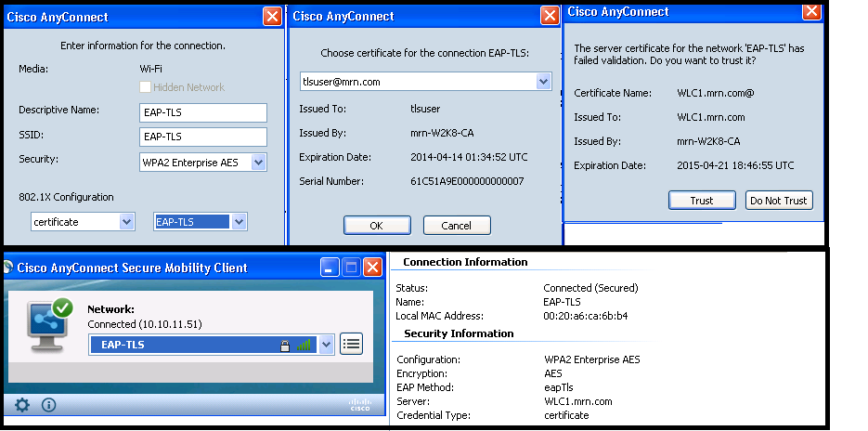
Task: Click Cancel in the certificate dialog
Action: [x=457, y=226]
